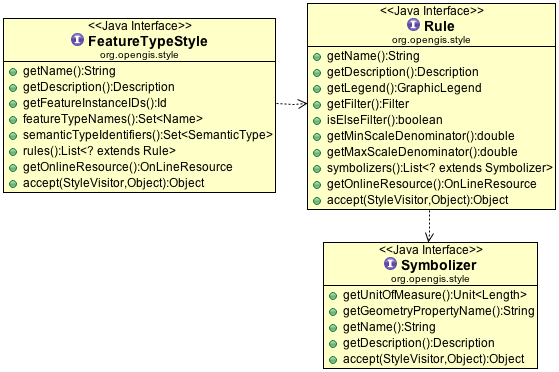
Task: Select accept(StyleVisitor,Object) in Rule
Action: (418, 200)
